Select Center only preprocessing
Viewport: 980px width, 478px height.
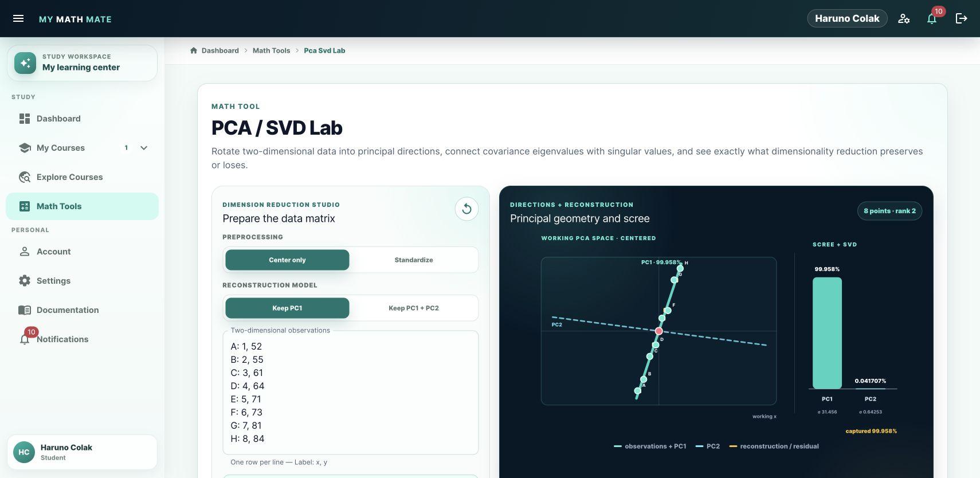[x=287, y=260]
